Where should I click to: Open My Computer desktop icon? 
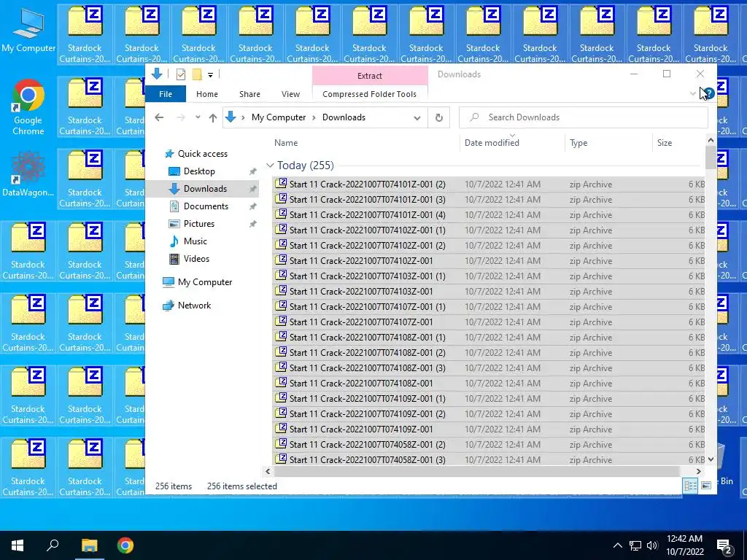tap(28, 32)
